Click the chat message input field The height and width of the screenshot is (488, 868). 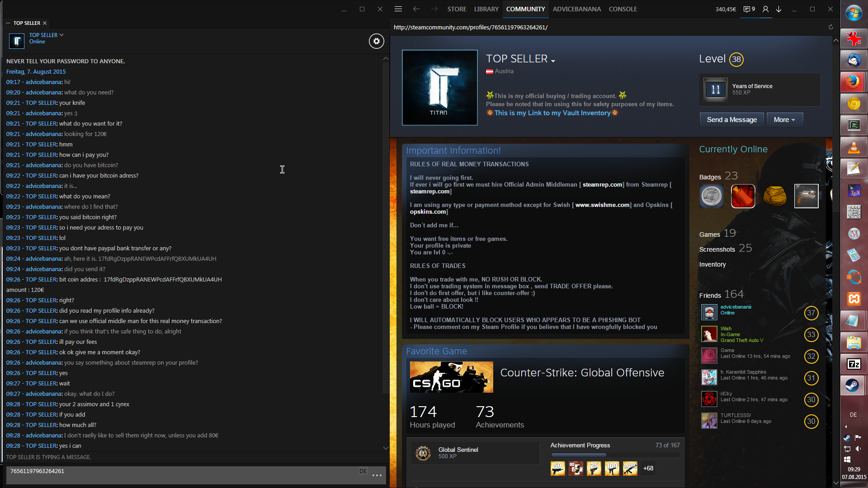tap(181, 475)
